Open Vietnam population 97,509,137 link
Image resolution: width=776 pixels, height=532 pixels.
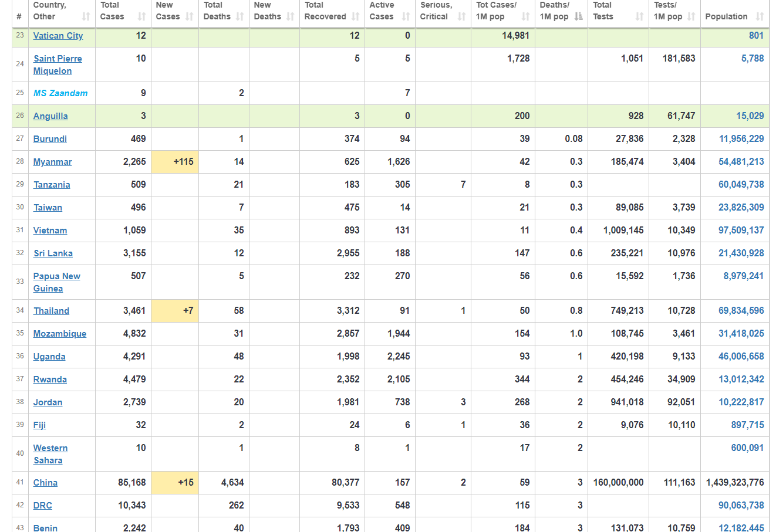(x=741, y=231)
